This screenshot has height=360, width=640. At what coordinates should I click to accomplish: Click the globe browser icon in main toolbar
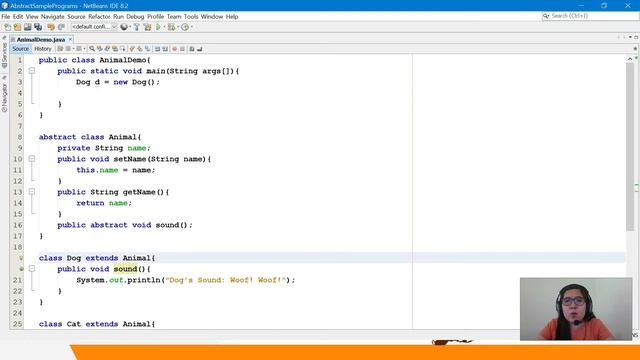pyautogui.click(x=124, y=27)
